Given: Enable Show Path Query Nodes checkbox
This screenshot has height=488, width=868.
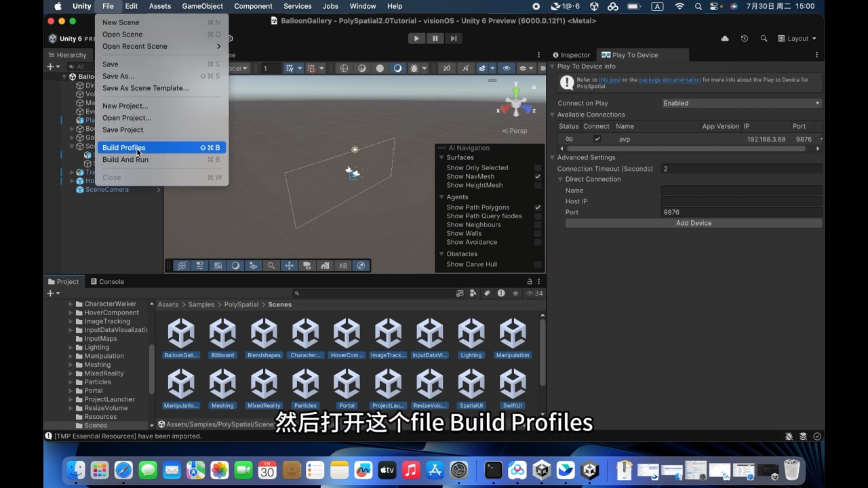Looking at the screenshot, I should pos(538,216).
